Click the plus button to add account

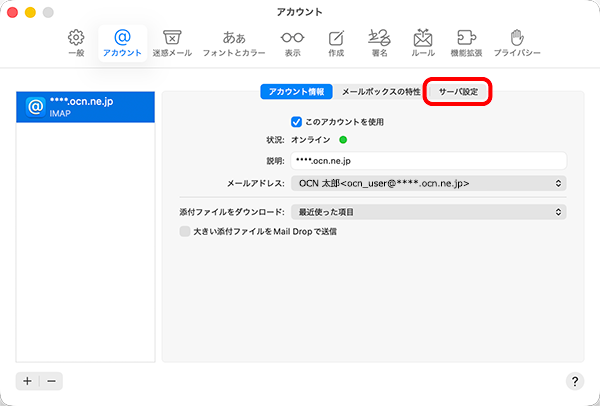[x=28, y=381]
